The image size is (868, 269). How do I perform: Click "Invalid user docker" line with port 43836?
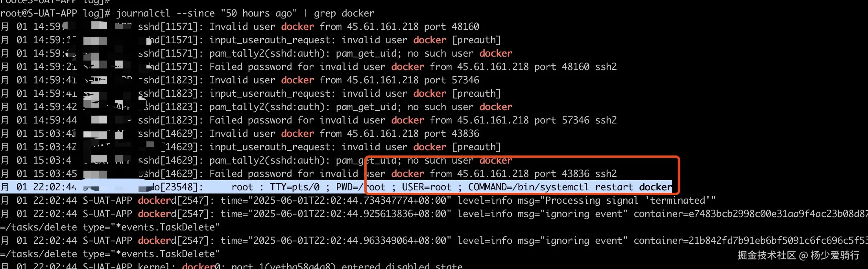coord(344,134)
